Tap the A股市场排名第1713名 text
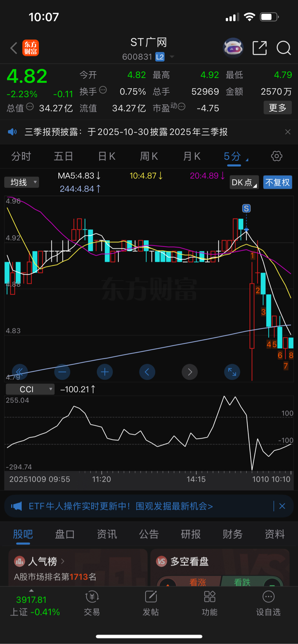 55,577
